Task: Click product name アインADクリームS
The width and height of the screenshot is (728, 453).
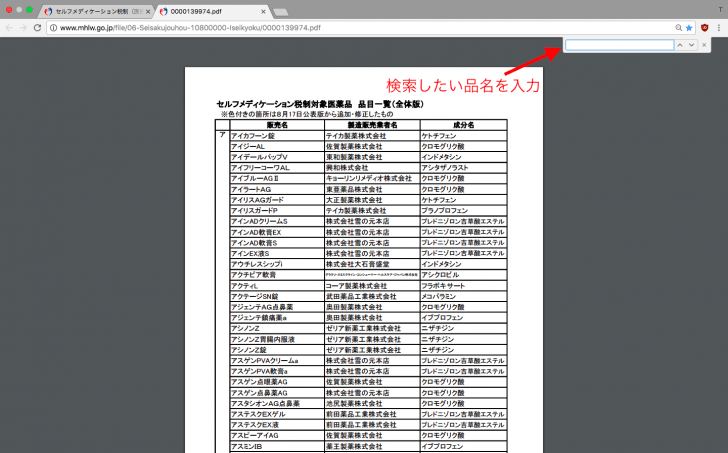Action: click(260, 221)
